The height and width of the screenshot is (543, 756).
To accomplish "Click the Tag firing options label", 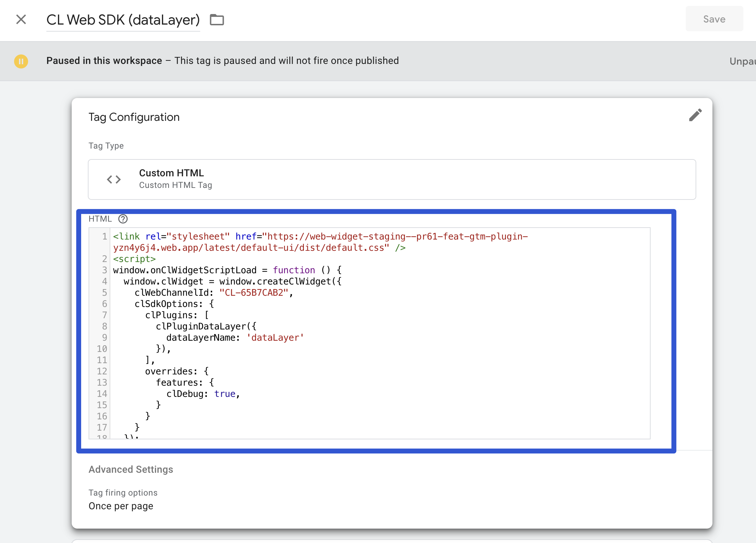I will (123, 492).
